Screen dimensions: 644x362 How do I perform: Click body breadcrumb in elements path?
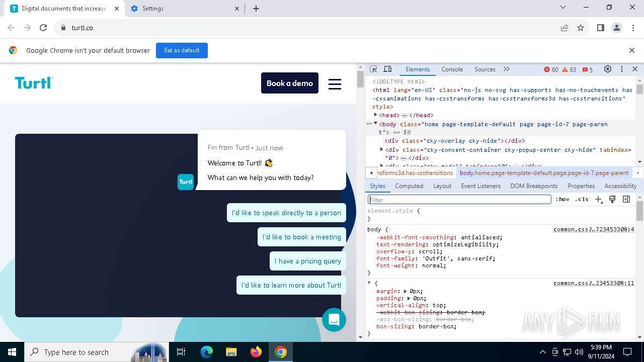pyautogui.click(x=544, y=173)
